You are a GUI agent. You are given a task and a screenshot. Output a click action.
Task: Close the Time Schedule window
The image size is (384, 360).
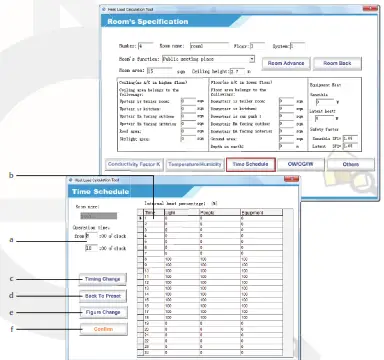(291, 180)
